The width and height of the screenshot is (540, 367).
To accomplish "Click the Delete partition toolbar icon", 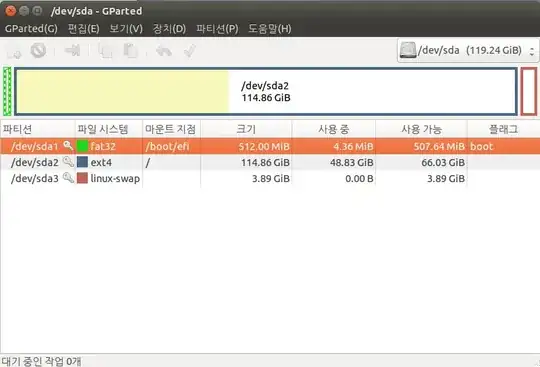I will (38, 51).
